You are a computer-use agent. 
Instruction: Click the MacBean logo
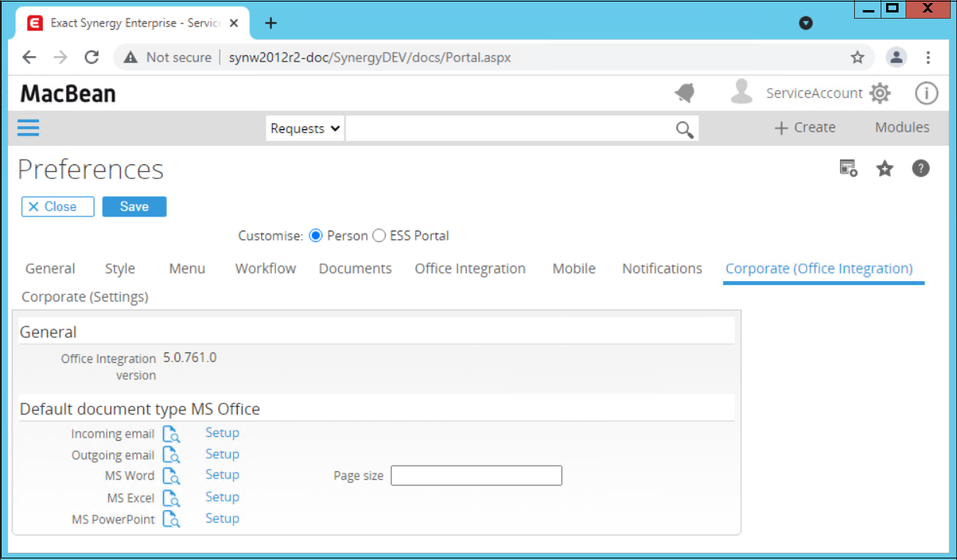coord(68,94)
